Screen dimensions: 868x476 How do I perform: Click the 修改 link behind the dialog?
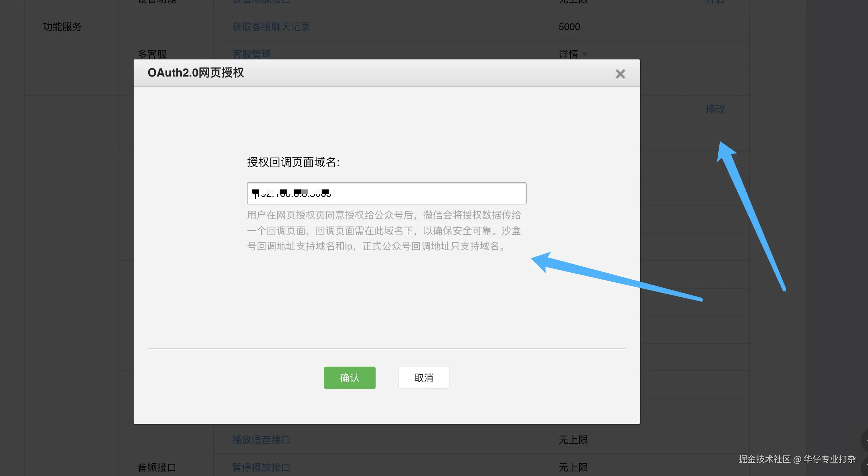tap(715, 109)
